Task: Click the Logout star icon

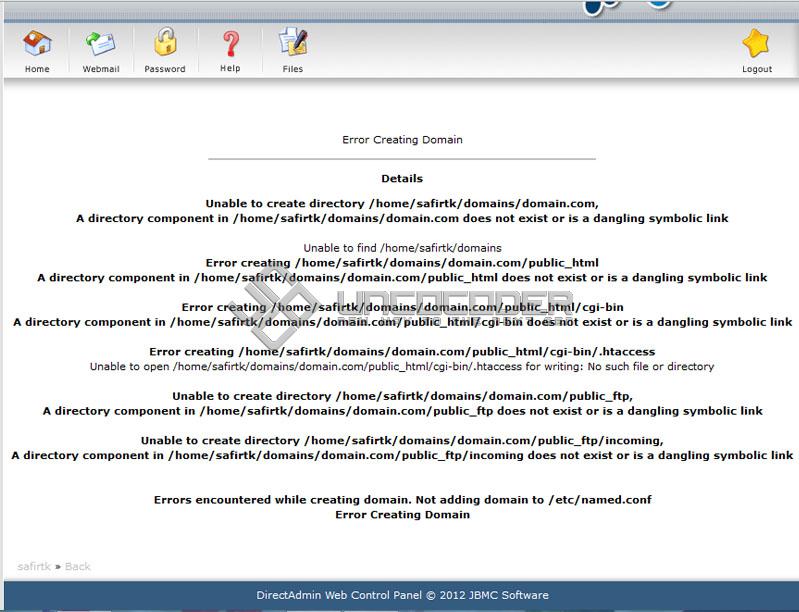Action: tap(756, 43)
